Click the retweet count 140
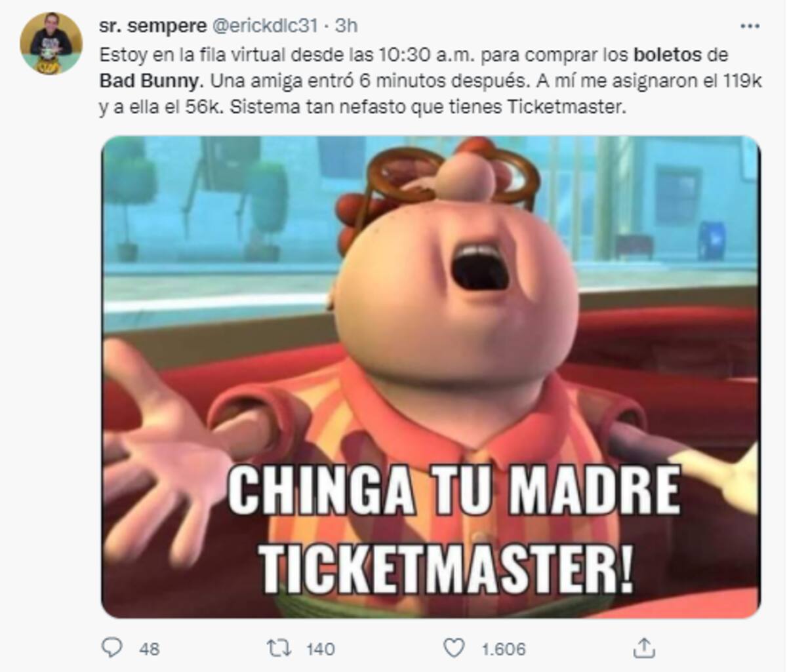The height and width of the screenshot is (672, 787). pyautogui.click(x=321, y=649)
